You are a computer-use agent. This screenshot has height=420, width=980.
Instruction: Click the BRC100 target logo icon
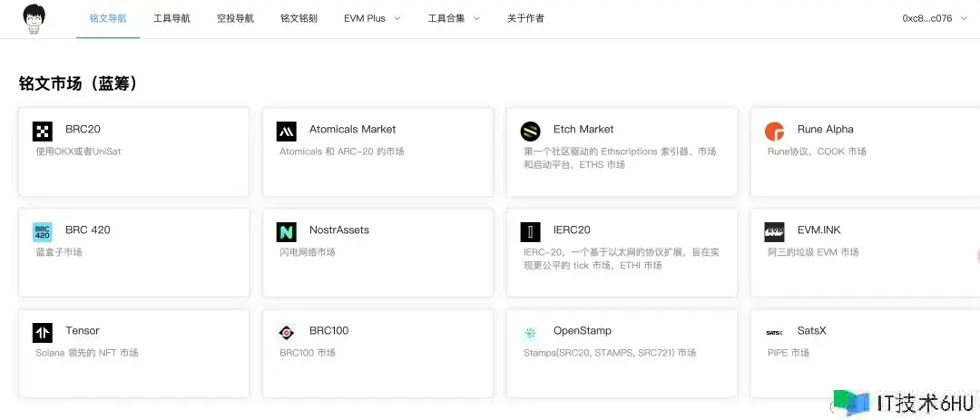pyautogui.click(x=286, y=333)
